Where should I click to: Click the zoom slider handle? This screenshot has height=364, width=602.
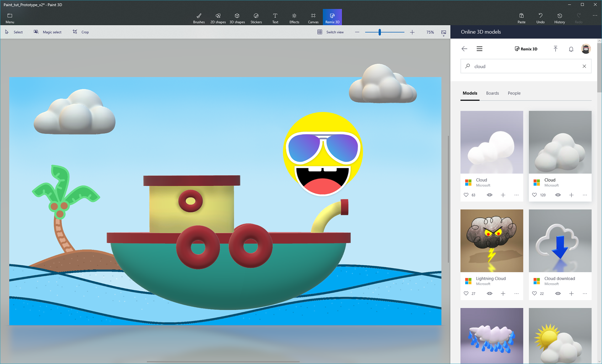click(x=380, y=32)
